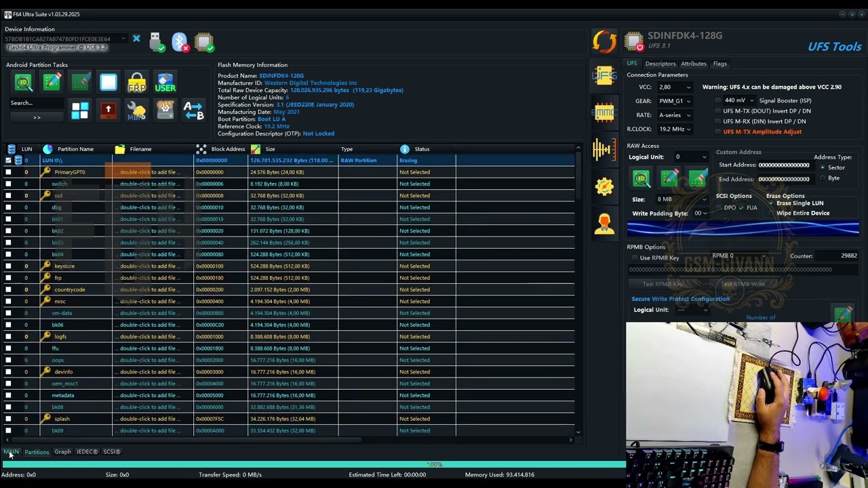Switch to the Partitions bottom tab
The height and width of the screenshot is (488, 868).
(x=37, y=452)
